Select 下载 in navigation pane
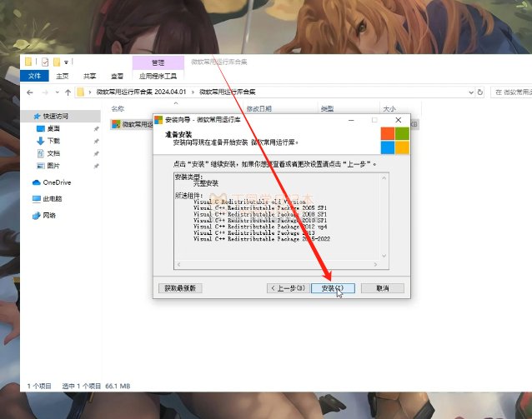 53,141
